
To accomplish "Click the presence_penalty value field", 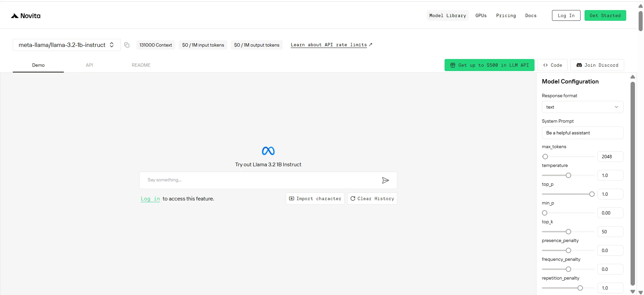I will (x=610, y=250).
